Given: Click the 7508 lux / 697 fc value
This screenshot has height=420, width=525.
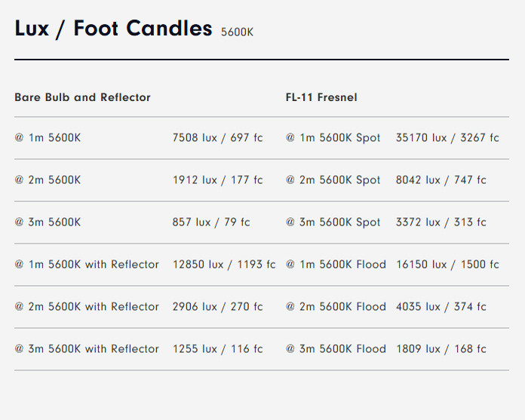Looking at the screenshot, I should pos(218,137).
